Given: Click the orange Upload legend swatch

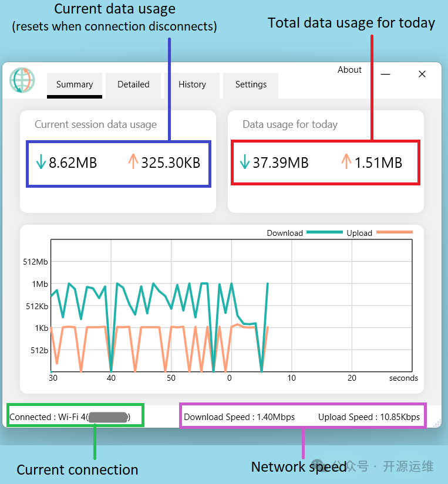Looking at the screenshot, I should [x=394, y=233].
